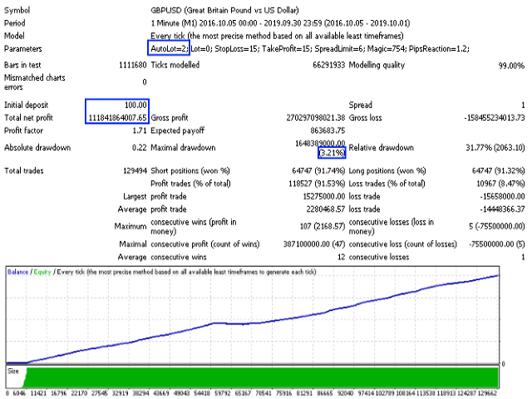Select maximum consecutive wins value 107 (2168.57)

tap(323, 226)
